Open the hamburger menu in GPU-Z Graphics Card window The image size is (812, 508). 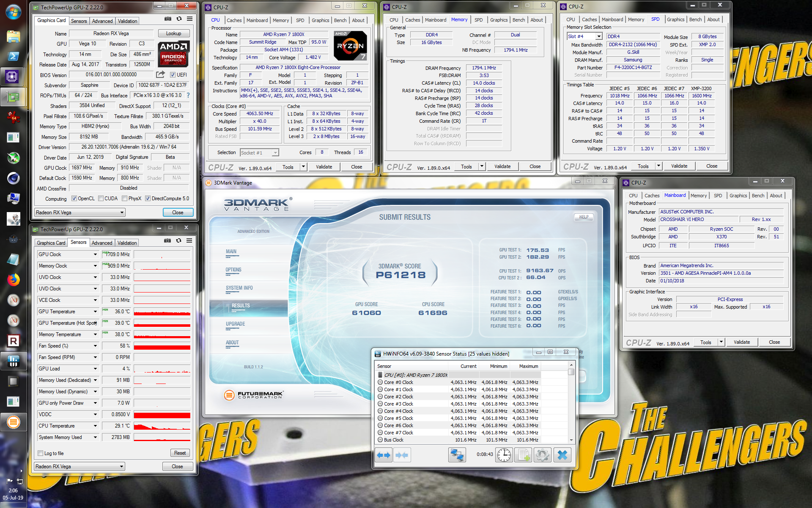(x=189, y=19)
